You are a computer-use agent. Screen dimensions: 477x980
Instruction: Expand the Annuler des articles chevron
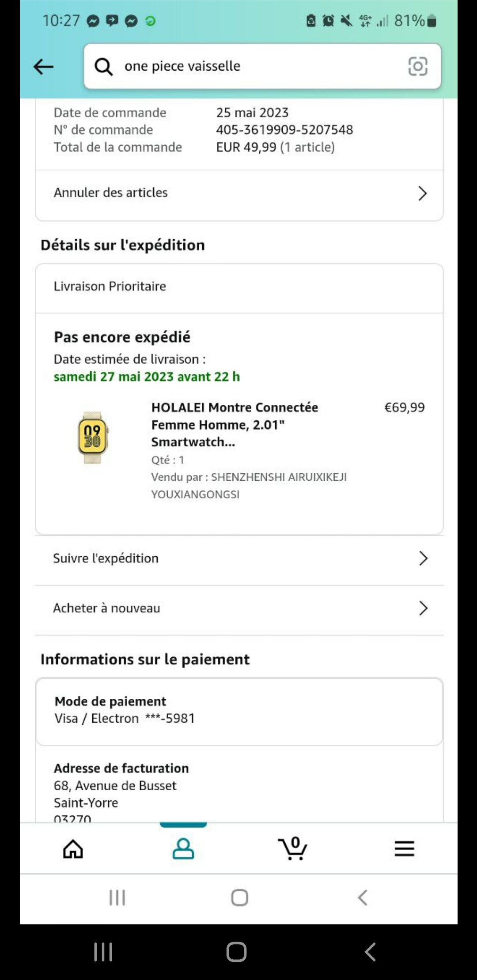click(422, 193)
